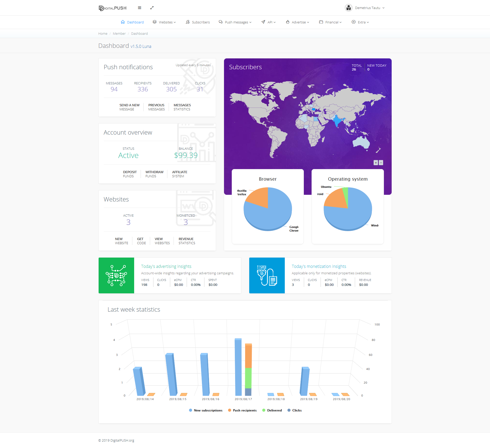Viewport: 490px width, 448px height.
Task: Click the blue monetization insights icon
Action: 267,275
